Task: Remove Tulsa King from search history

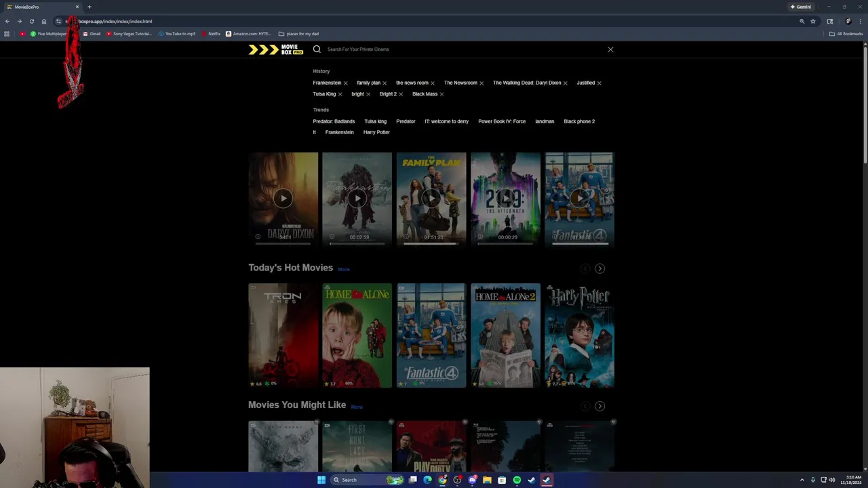Action: point(340,94)
